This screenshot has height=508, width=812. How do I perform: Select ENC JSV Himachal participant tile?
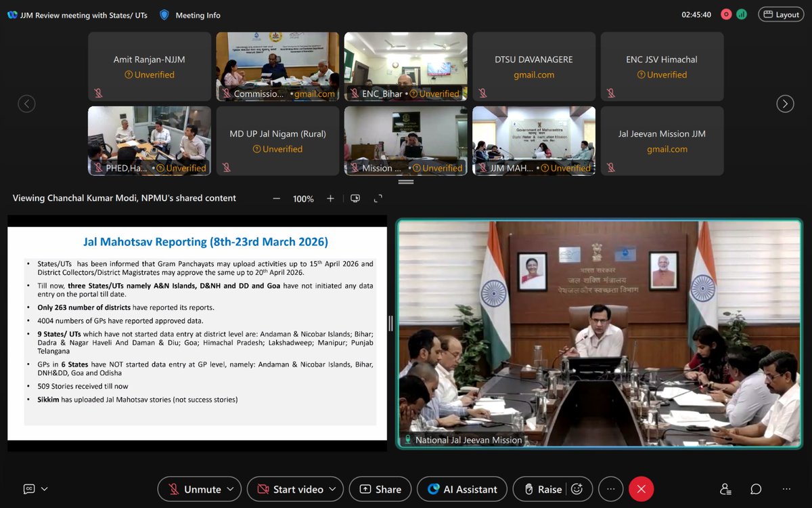pyautogui.click(x=662, y=66)
